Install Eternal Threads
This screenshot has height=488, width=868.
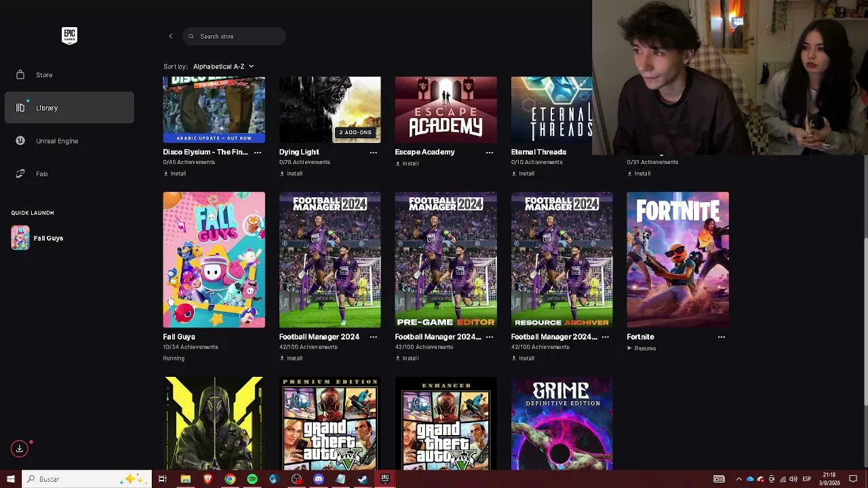[523, 174]
